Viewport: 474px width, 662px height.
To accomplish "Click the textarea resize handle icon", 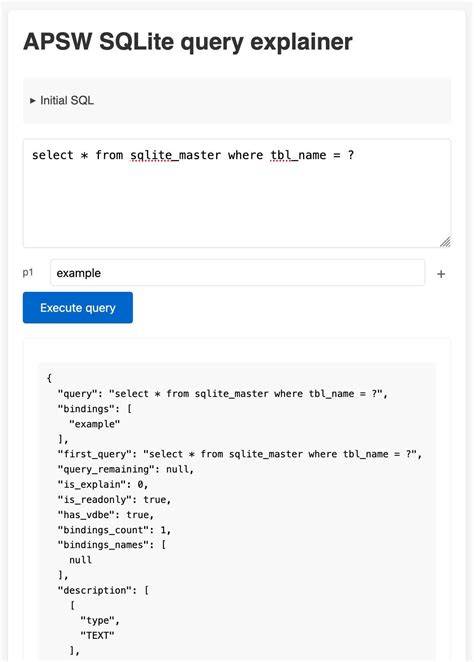I will [x=446, y=241].
